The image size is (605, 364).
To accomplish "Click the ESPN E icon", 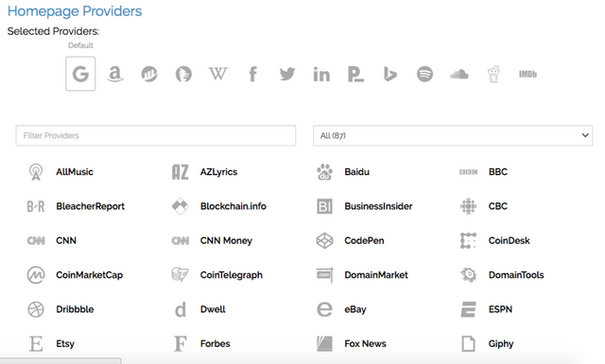I will (469, 309).
